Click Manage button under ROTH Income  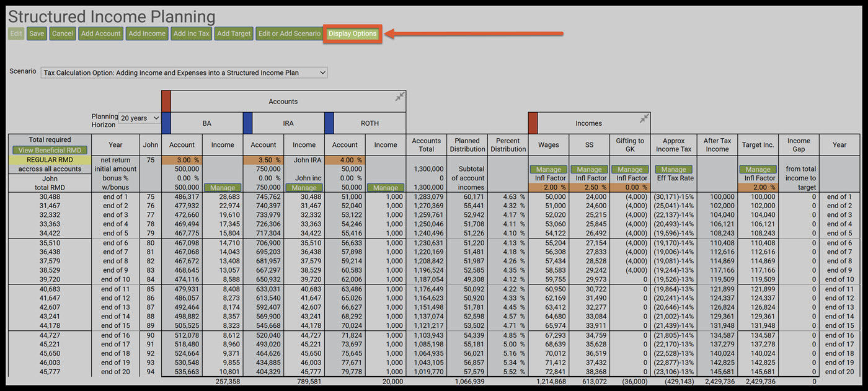386,188
